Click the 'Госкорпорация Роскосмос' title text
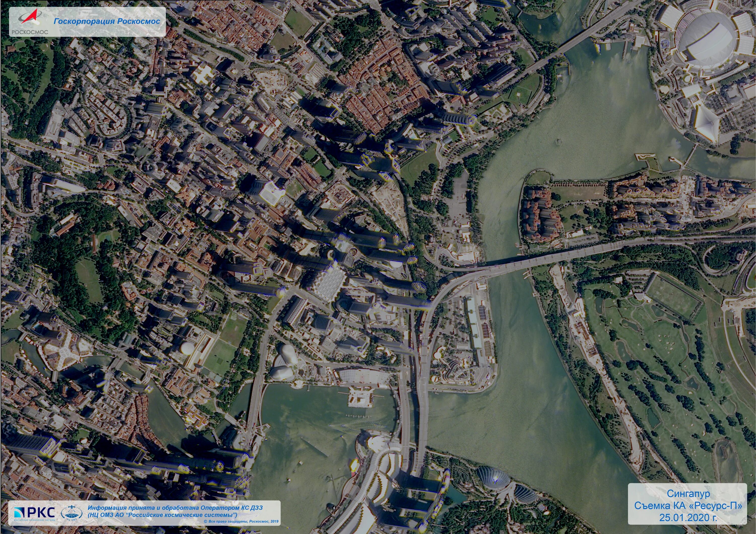The height and width of the screenshot is (534, 756). click(107, 21)
